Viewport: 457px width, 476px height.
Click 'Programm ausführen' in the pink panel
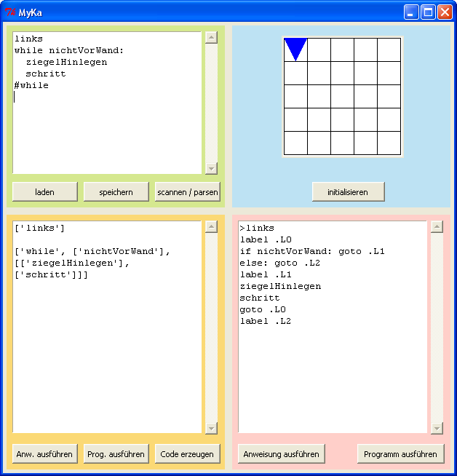pyautogui.click(x=400, y=453)
